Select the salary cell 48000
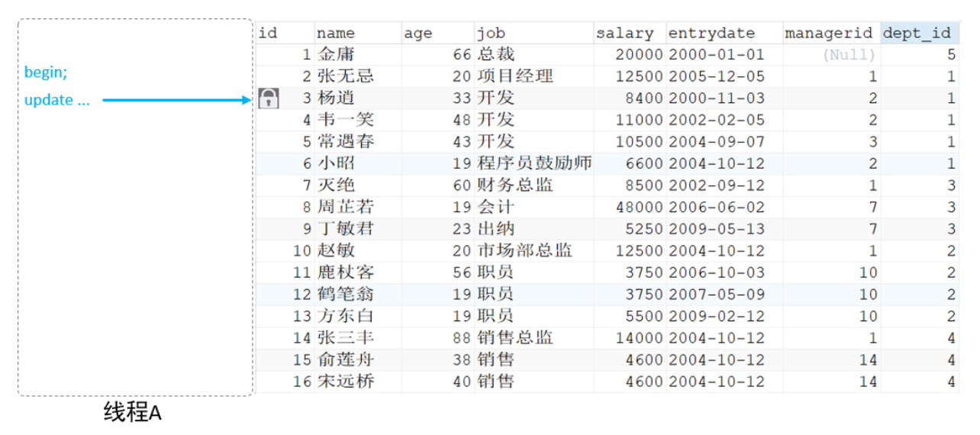980x435 pixels. pyautogui.click(x=640, y=207)
